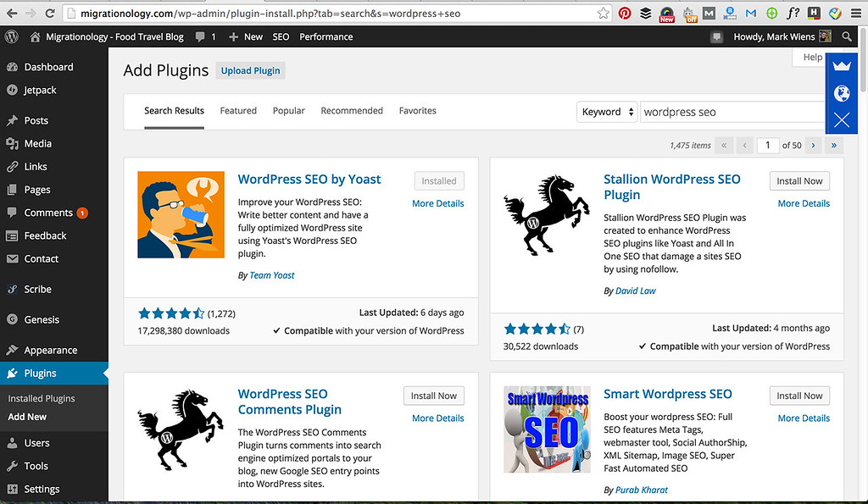Open Chrome hamburger menu
Screen dimensions: 868x504
tap(856, 14)
